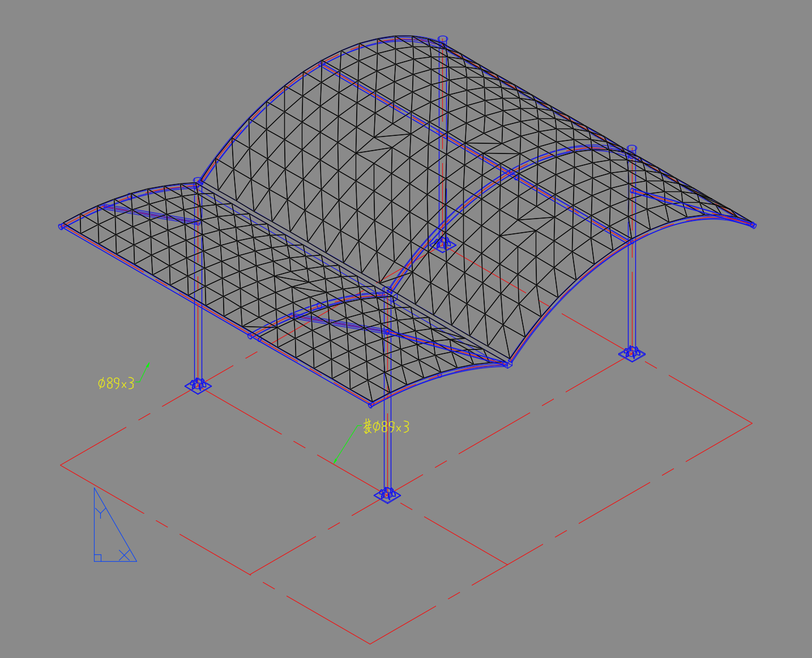Pick leftmost corner of red boundary outline

pyautogui.click(x=61, y=465)
